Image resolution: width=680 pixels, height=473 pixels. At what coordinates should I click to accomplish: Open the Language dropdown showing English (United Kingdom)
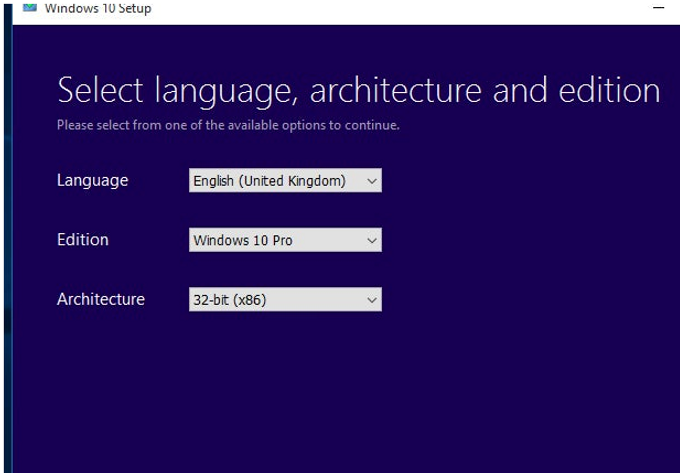click(x=285, y=180)
